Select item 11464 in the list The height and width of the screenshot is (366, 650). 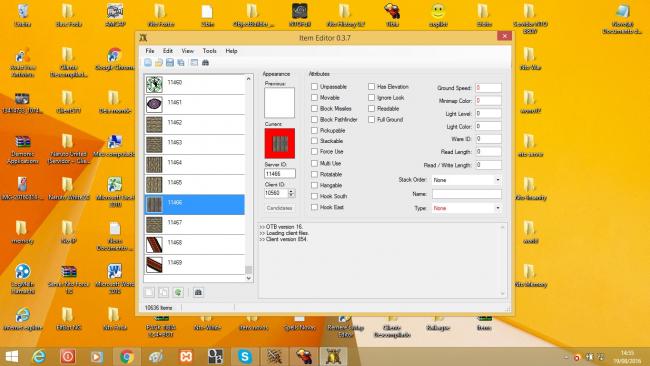(x=194, y=165)
